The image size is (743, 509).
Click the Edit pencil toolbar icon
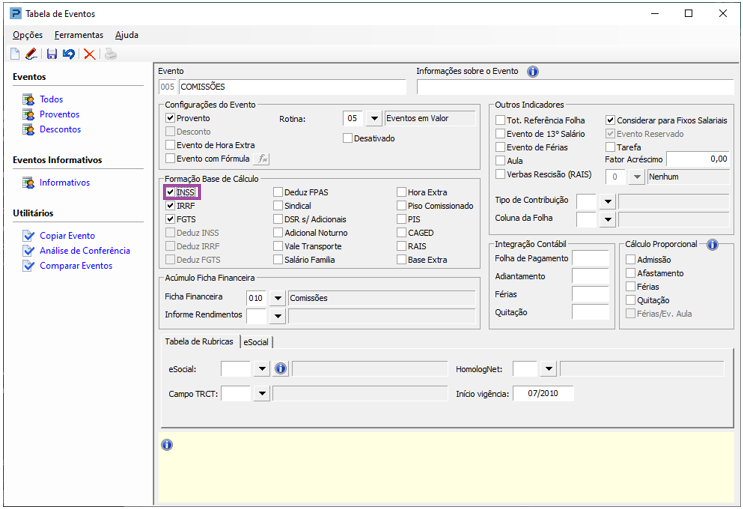pos(32,54)
